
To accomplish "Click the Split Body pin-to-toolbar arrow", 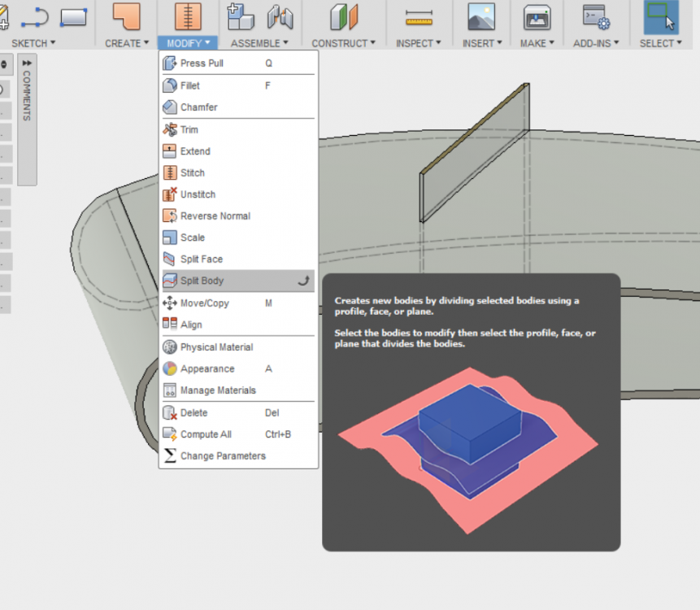I will [303, 281].
